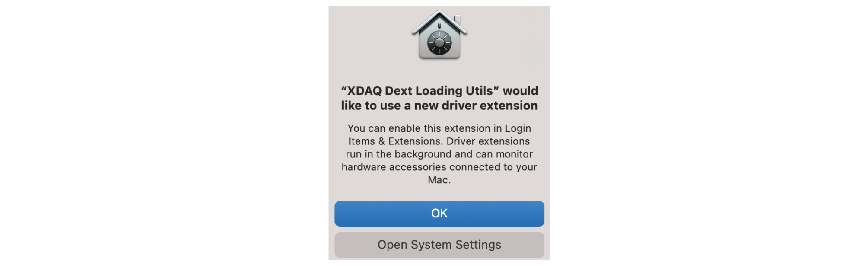Dismiss the driver extension alert with OK
Screen dimensions: 868x266
click(439, 213)
